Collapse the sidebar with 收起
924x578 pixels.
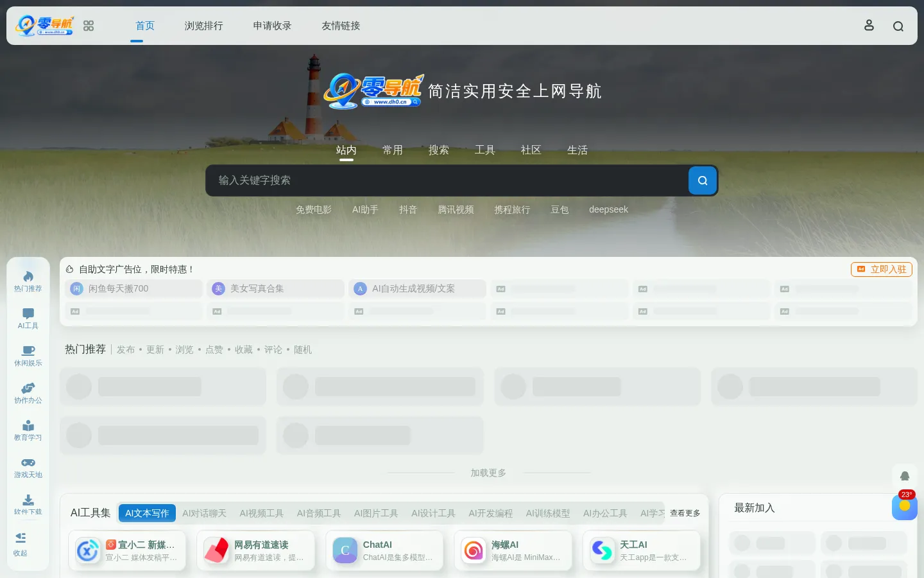click(x=21, y=543)
